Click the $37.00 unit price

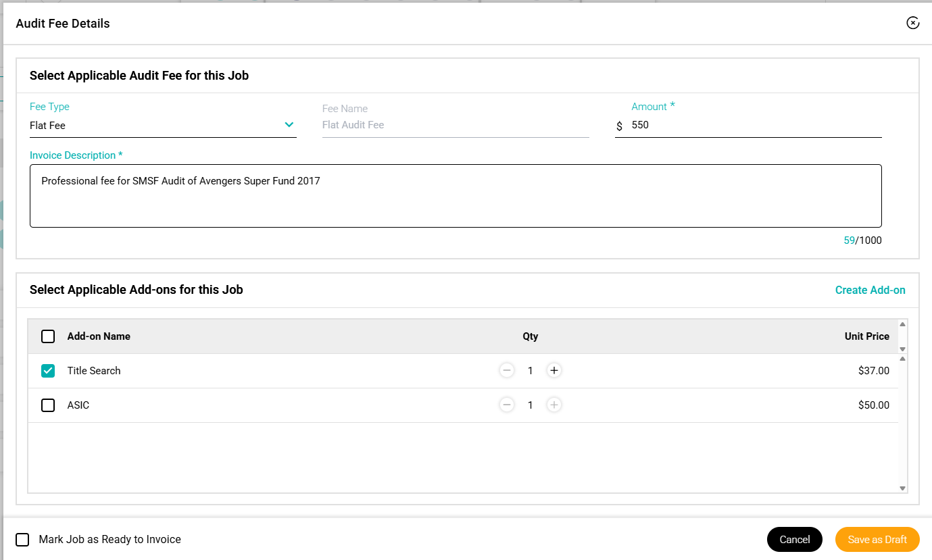tap(873, 371)
